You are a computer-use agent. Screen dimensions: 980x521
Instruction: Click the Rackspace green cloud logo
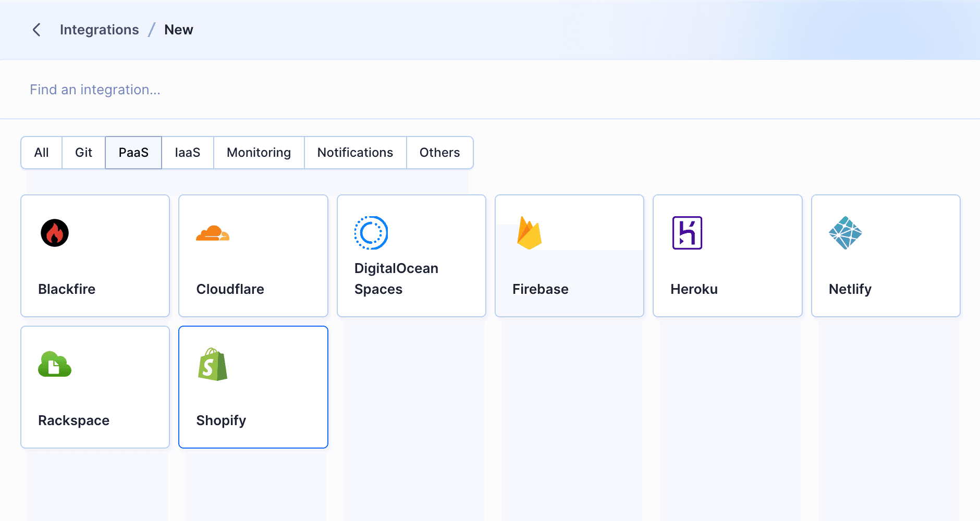(x=55, y=364)
